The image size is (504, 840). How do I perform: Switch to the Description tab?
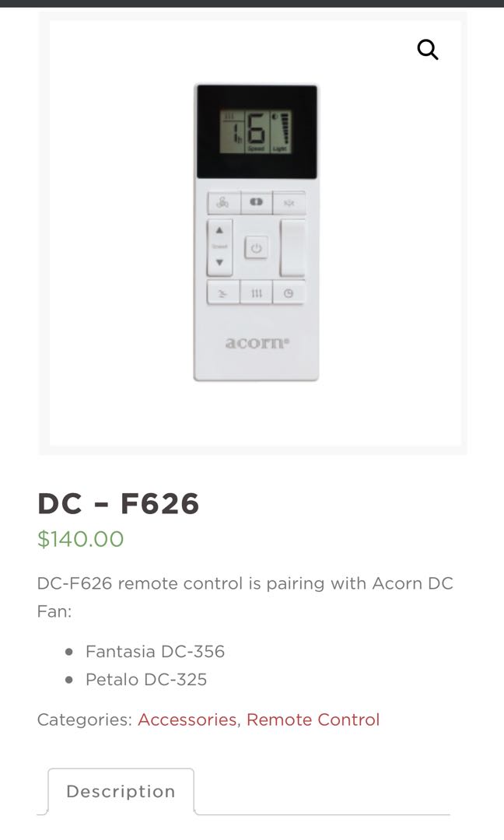tap(121, 791)
